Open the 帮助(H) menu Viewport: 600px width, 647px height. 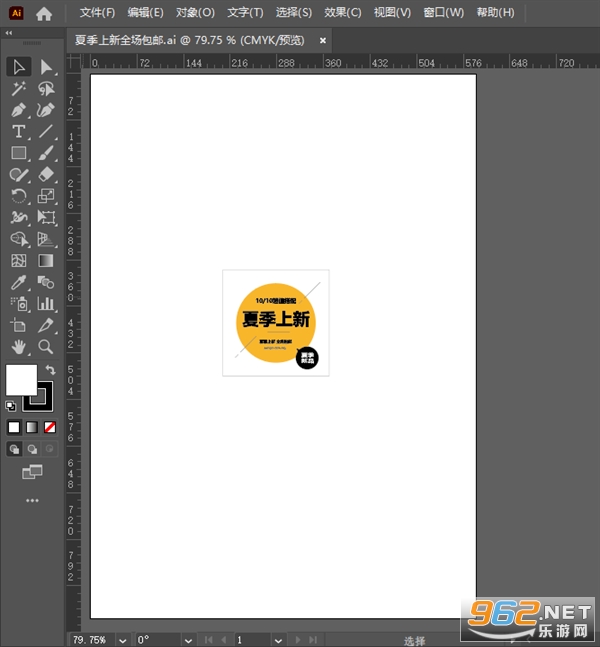496,13
